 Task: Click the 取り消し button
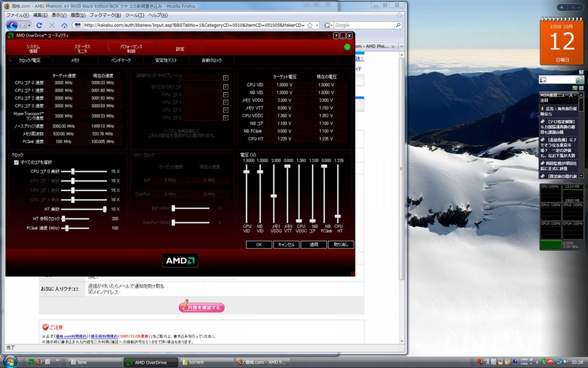(x=341, y=244)
